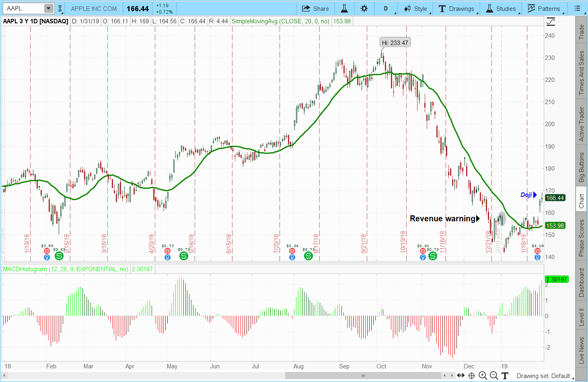Click the Hi: 233.47 price bubble
Viewport: 588px width, 382px height.
tap(395, 43)
